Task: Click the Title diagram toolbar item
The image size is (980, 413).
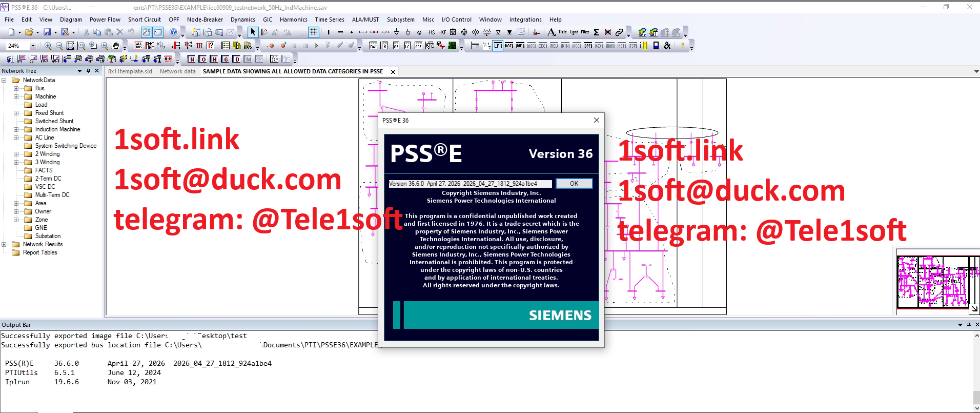Action: click(563, 32)
